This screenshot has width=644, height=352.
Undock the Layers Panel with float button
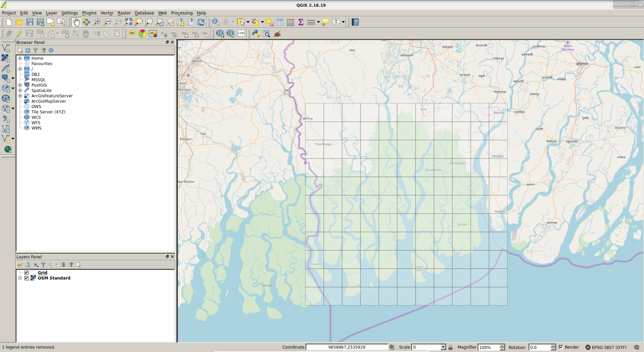(x=167, y=257)
